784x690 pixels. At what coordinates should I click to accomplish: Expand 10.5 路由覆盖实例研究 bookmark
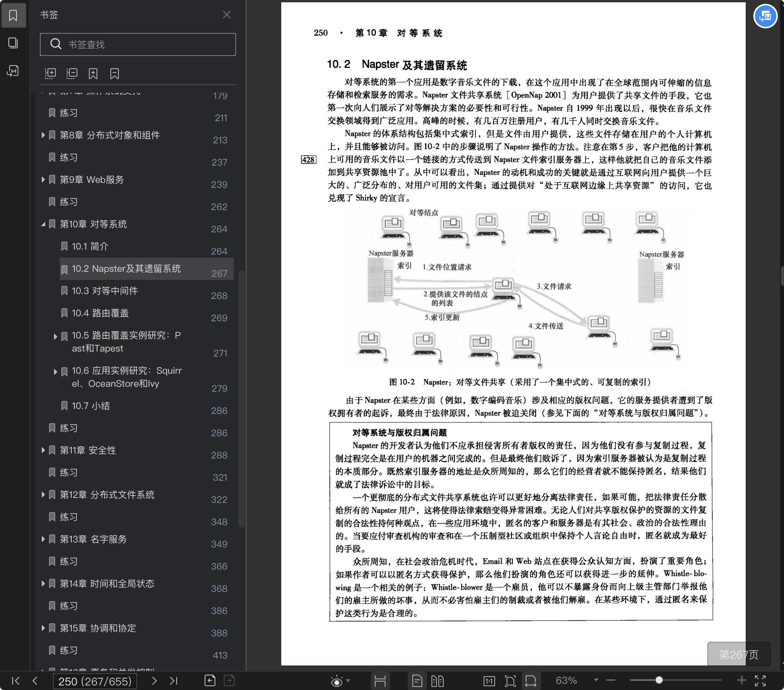tap(56, 337)
